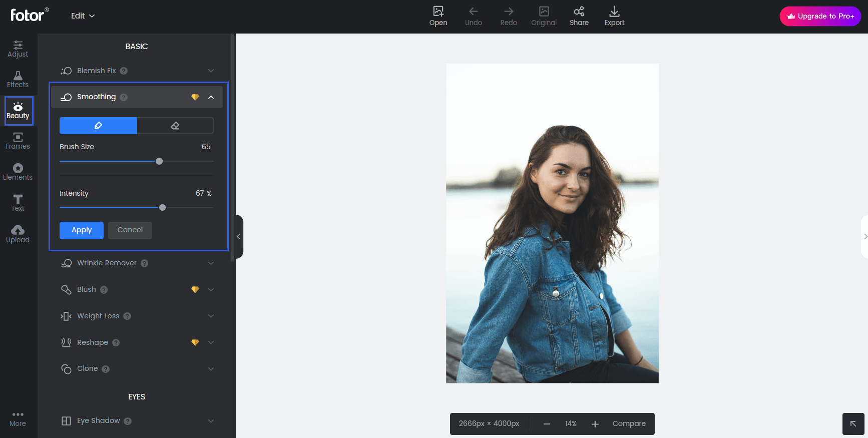View the Original image

click(544, 16)
